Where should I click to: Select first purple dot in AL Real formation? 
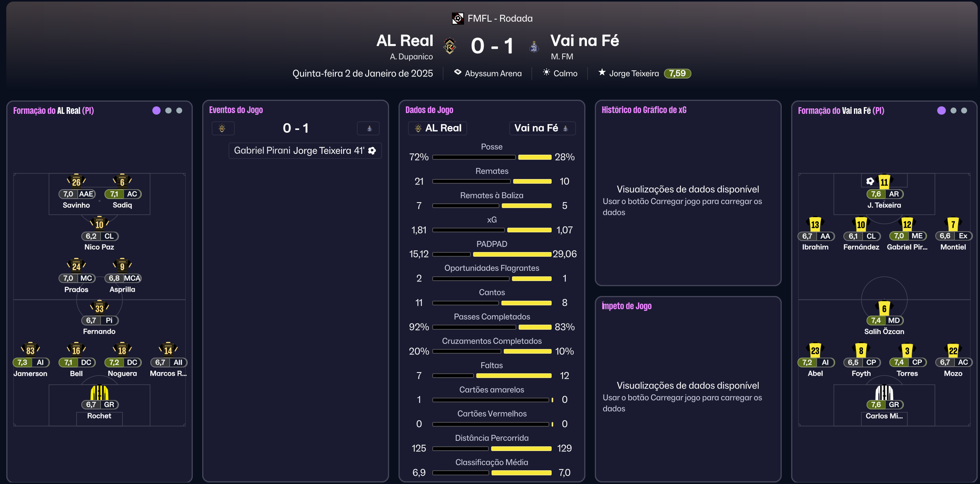coord(156,111)
